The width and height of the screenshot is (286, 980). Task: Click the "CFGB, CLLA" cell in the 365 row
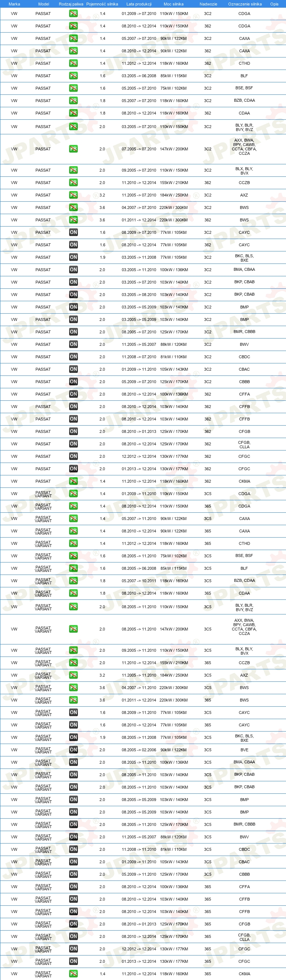point(244,937)
